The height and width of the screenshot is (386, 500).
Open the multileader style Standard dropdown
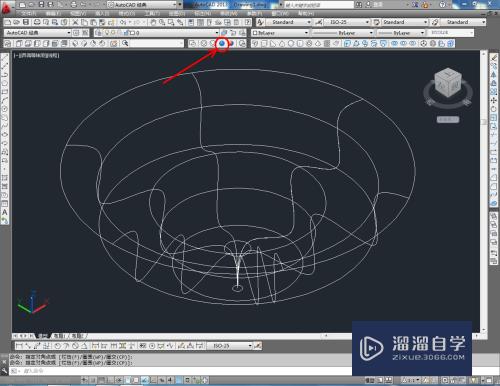point(463,22)
